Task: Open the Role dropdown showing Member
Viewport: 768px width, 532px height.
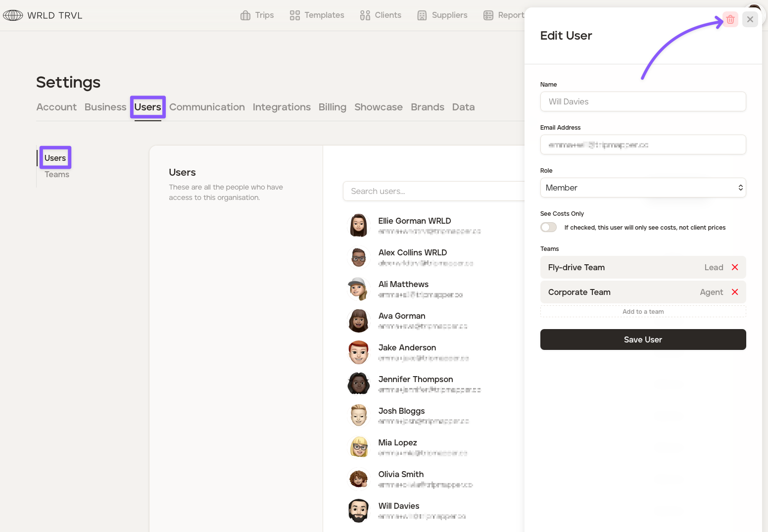Action: [x=643, y=188]
